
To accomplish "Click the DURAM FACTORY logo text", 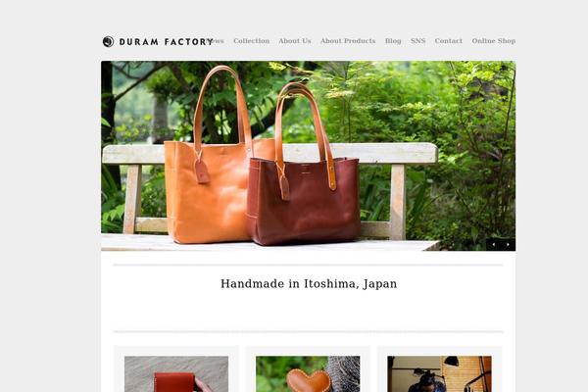I will pyautogui.click(x=167, y=41).
